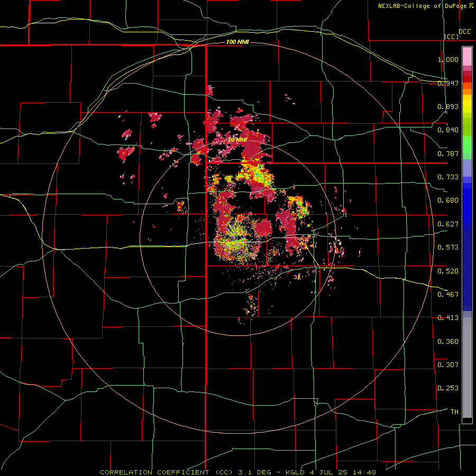Screen dimensions: 476x476
Task: Click the 0.573 legend value
Action: tap(448, 248)
